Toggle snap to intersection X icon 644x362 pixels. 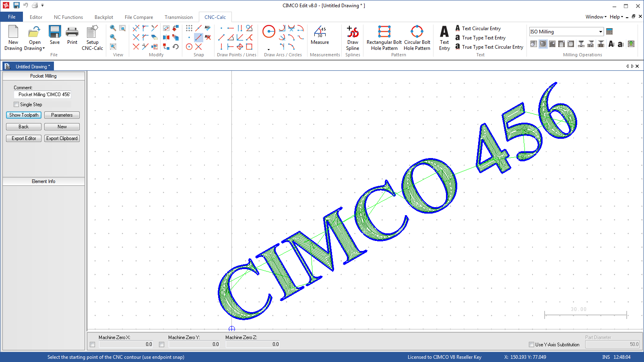[x=198, y=47]
